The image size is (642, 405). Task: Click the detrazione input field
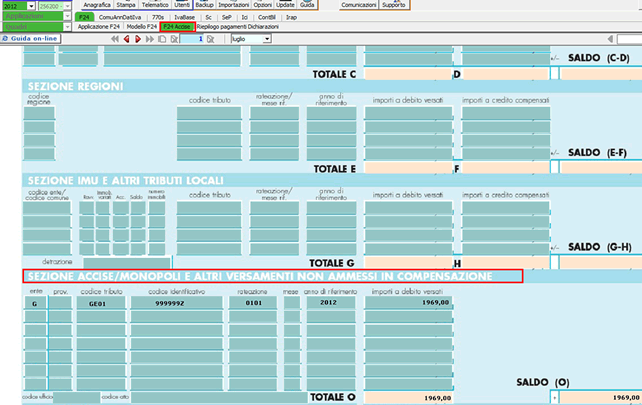point(127,262)
